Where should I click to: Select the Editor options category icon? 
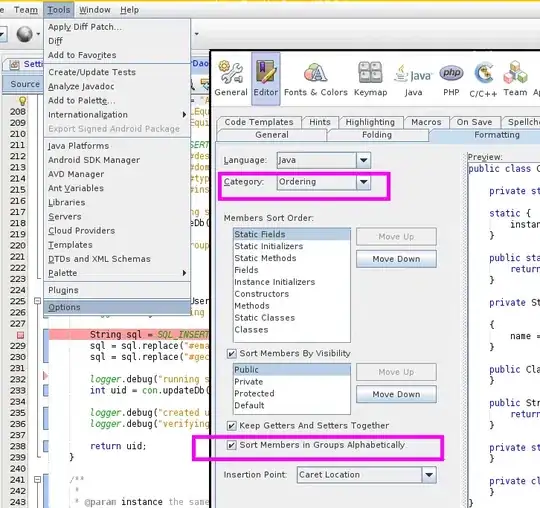266,79
